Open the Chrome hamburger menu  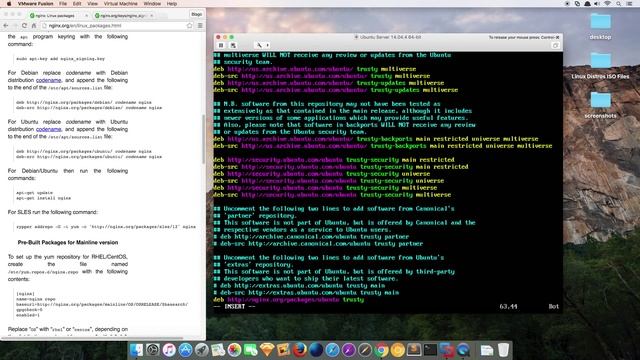[200, 25]
